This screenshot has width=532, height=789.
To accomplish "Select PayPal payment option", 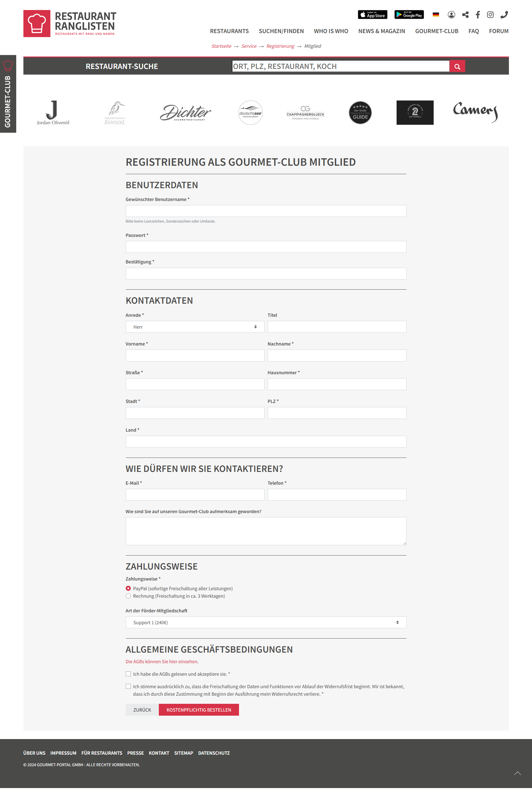I will (x=128, y=588).
